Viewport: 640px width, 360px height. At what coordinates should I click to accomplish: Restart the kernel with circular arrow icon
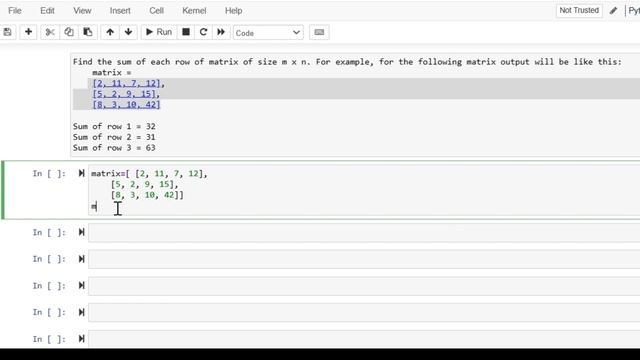[x=203, y=32]
